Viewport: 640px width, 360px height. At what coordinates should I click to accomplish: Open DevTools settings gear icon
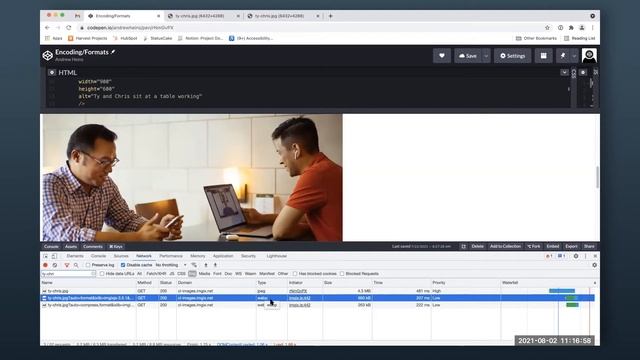(576, 256)
